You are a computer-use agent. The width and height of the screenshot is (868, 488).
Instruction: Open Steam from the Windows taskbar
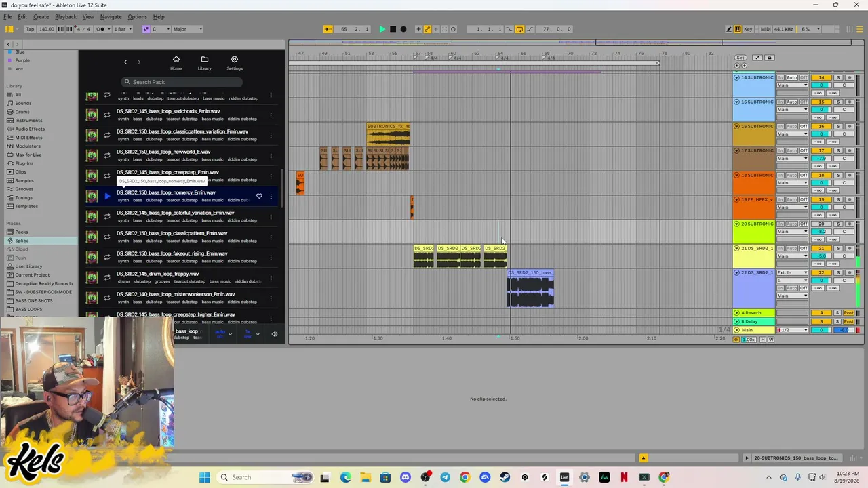tap(505, 477)
